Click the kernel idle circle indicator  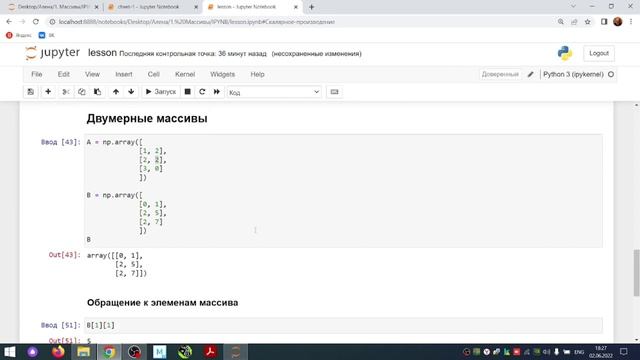pyautogui.click(x=611, y=74)
